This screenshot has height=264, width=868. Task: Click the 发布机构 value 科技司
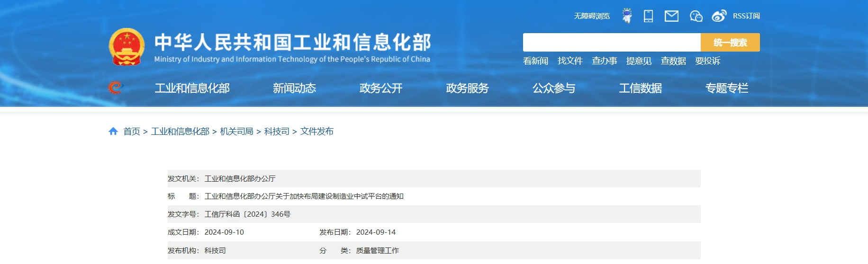coord(215,251)
